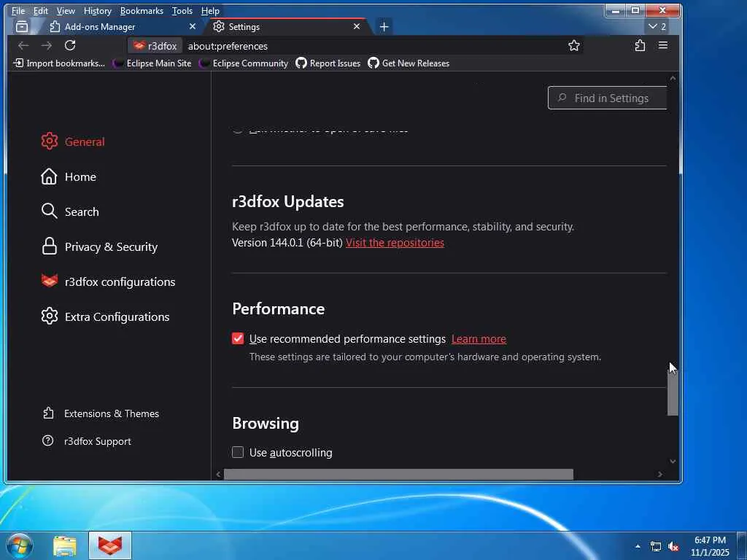The width and height of the screenshot is (747, 560).
Task: Open the Edit menu
Action: pos(41,10)
